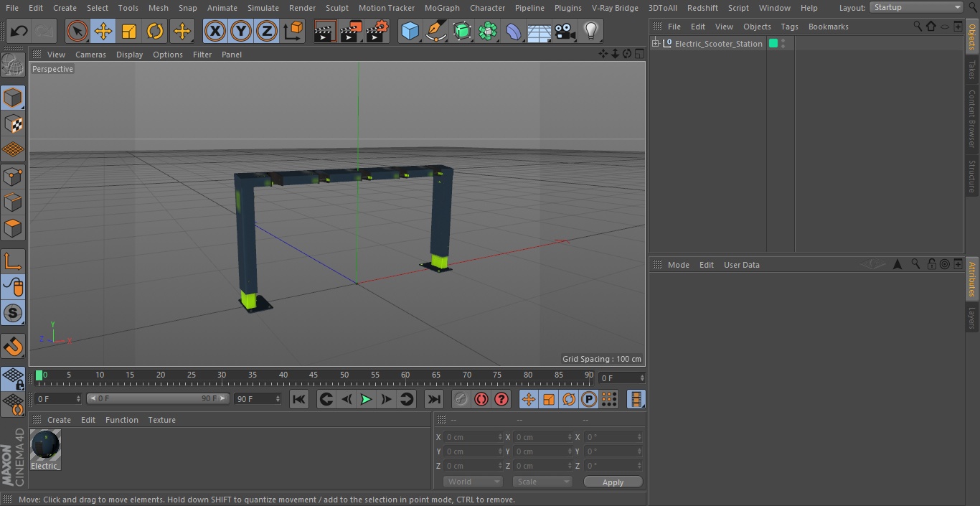Screen dimensions: 980x506
Task: Click the Undo arrow icon
Action: point(19,31)
